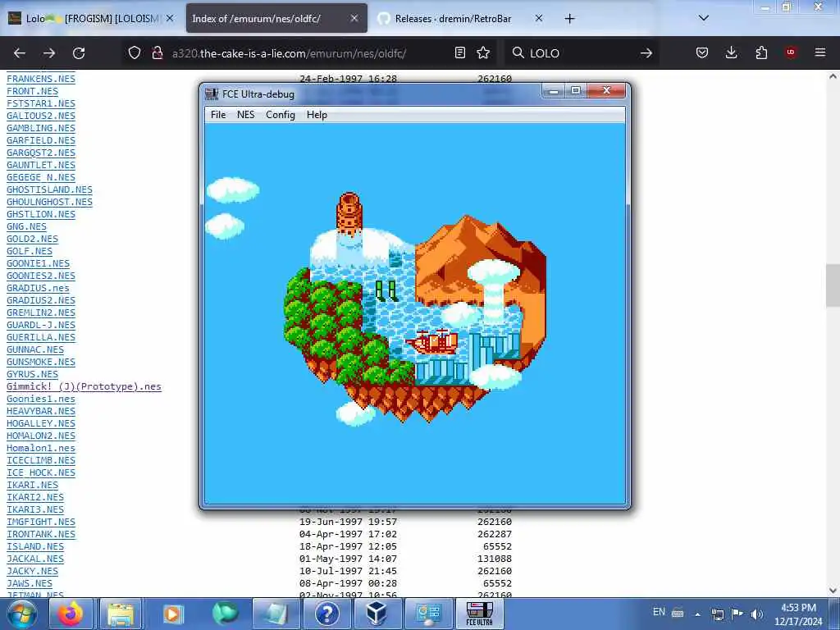This screenshot has width=840, height=630.
Task: Close the Index of /emurum/nes/oldfc/ tab
Action: click(x=354, y=18)
